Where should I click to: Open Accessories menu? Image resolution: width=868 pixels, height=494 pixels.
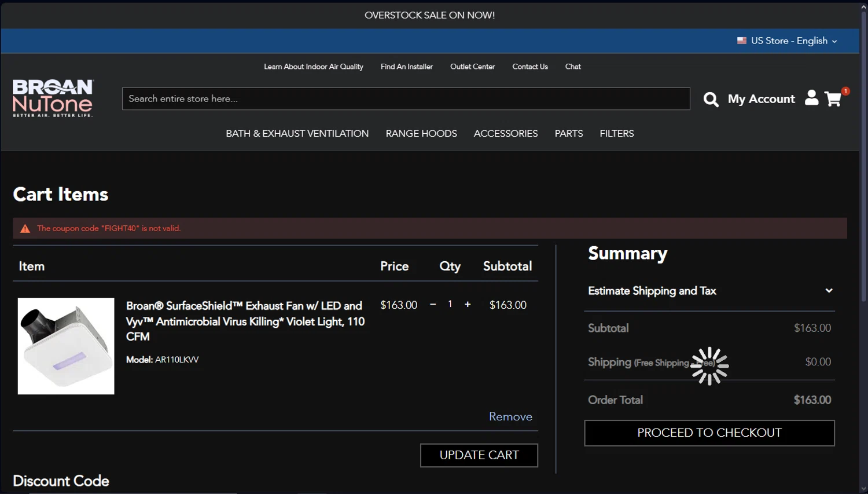point(506,133)
